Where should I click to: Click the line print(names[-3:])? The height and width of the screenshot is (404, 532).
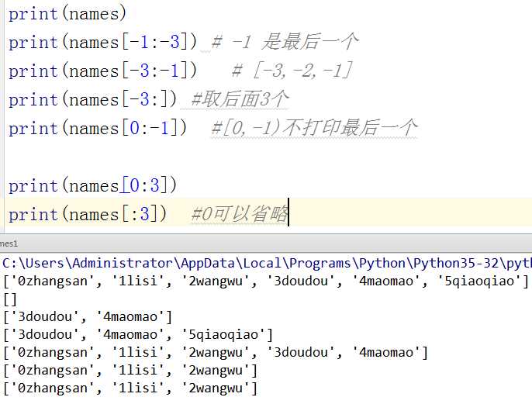[x=92, y=100]
